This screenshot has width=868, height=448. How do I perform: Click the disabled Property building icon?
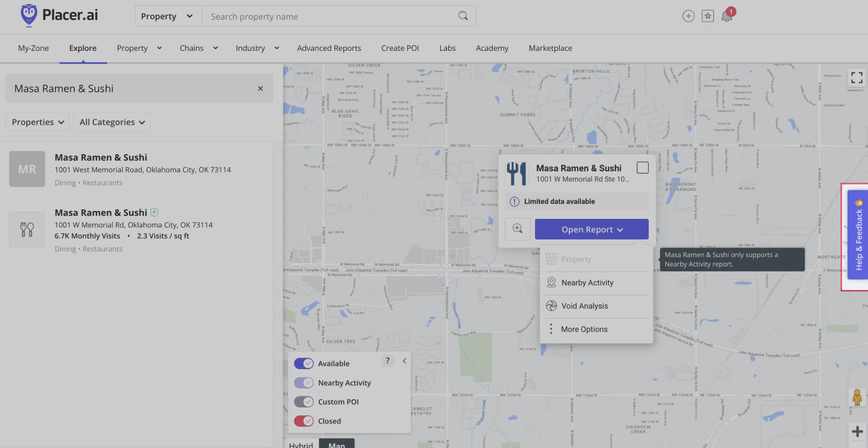pos(551,259)
